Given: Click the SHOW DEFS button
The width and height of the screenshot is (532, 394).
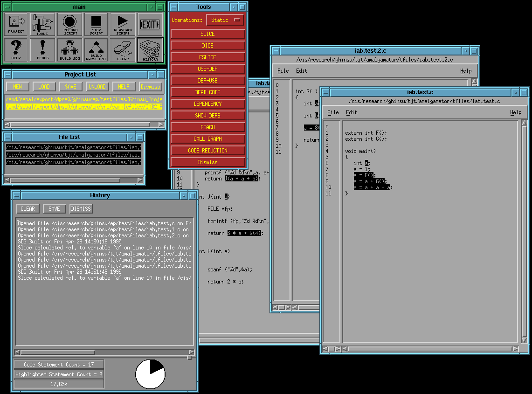Looking at the screenshot, I should tap(207, 115).
